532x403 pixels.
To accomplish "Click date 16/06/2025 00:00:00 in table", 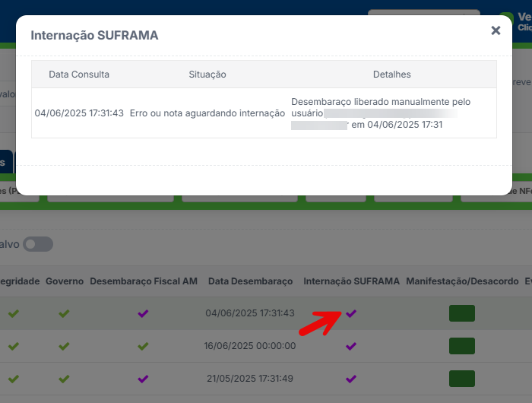I will tap(250, 346).
